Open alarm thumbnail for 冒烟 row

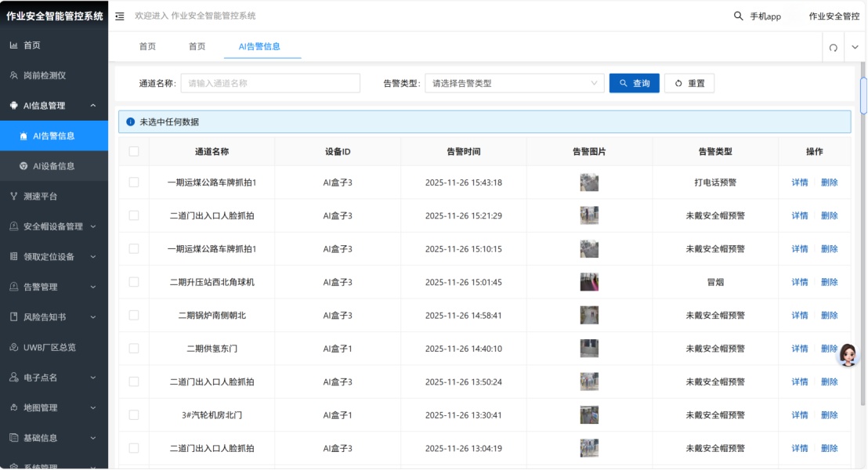(x=589, y=282)
